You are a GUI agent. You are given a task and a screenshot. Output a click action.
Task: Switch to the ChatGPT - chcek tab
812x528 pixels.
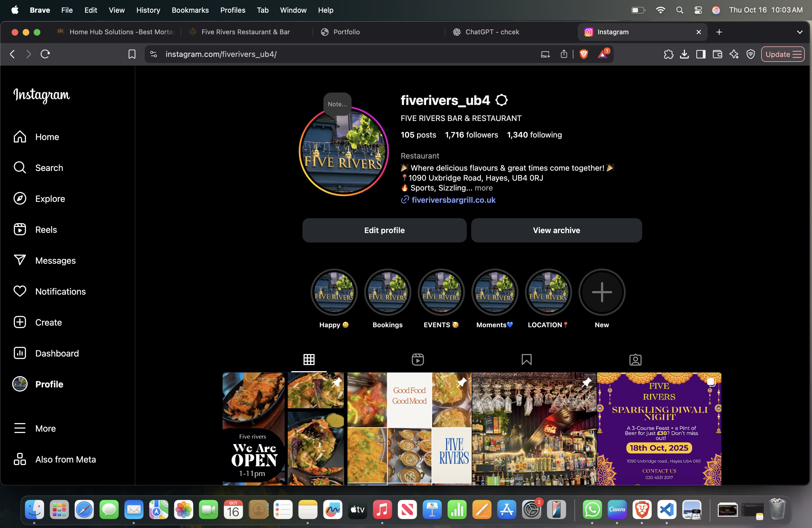coord(492,32)
